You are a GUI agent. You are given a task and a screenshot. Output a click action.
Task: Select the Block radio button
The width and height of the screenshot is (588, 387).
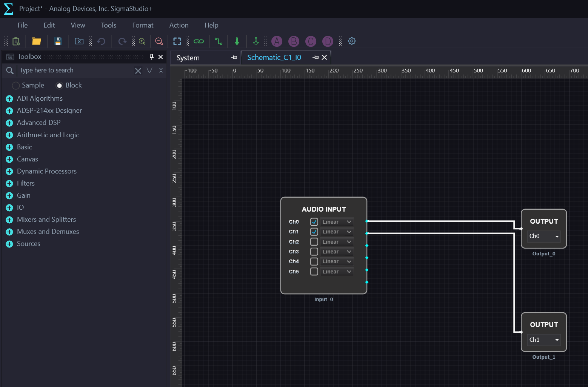pos(59,86)
